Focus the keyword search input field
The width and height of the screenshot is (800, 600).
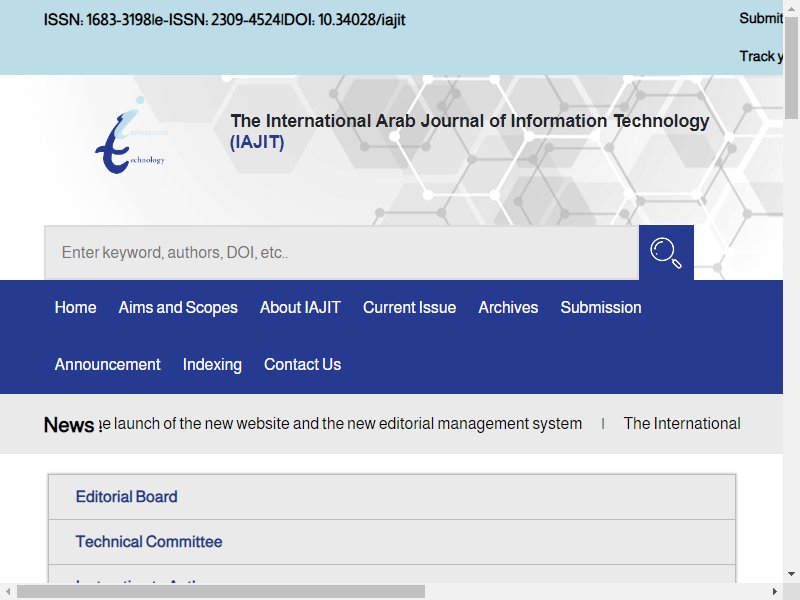tap(341, 253)
